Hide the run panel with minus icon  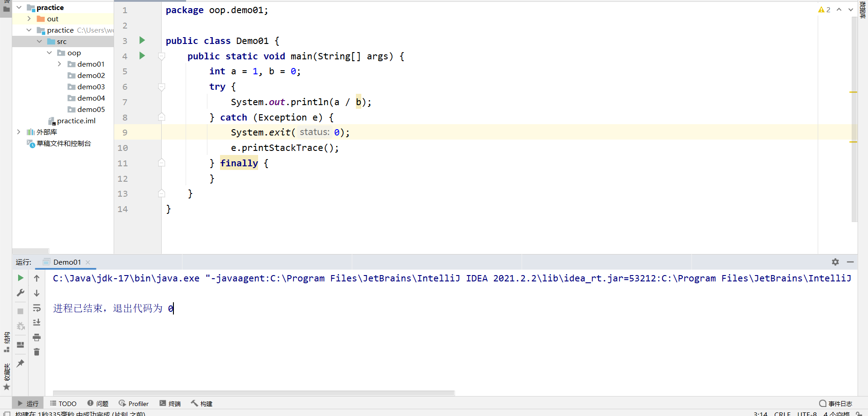point(850,262)
